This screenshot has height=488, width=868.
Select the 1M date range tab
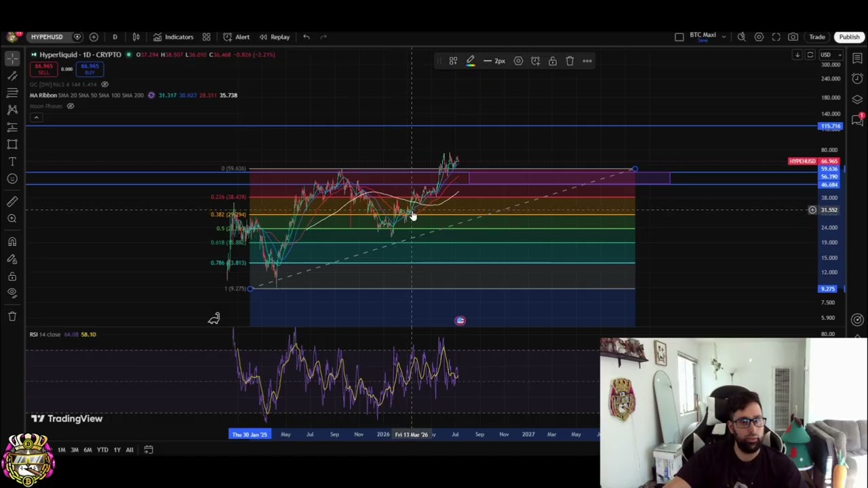click(61, 449)
